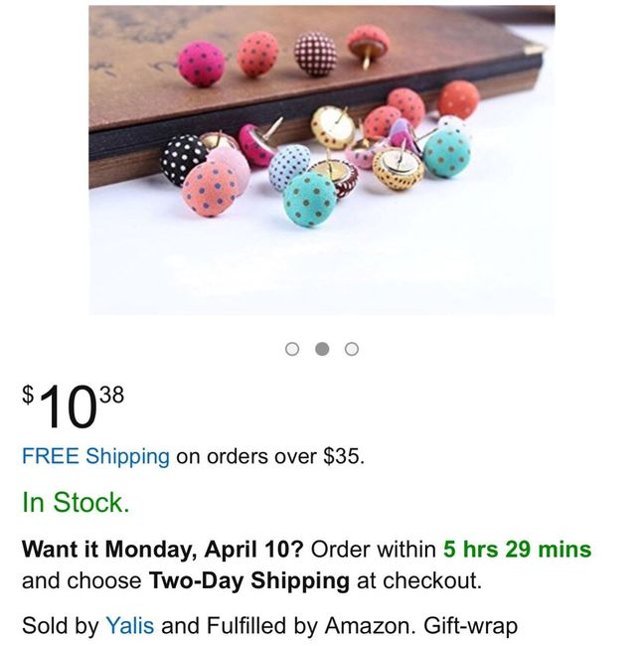Tap the Gift-wrap text
Viewport: 644px width, 646px height.
click(470, 626)
